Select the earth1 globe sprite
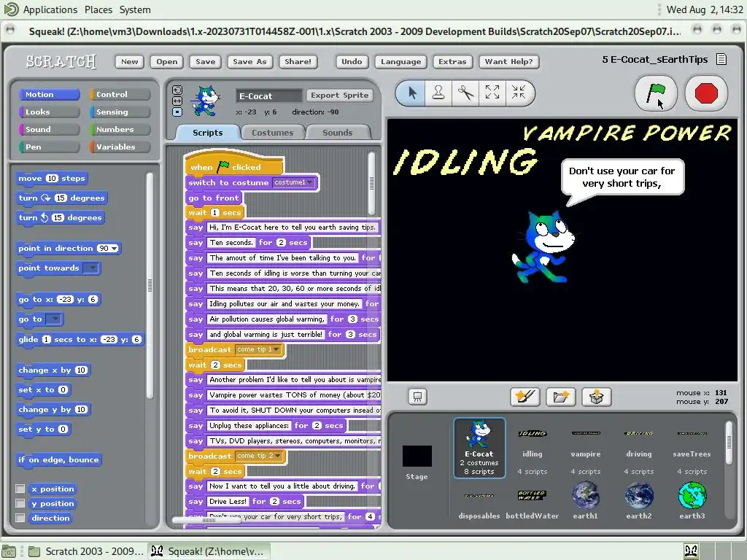 point(586,499)
